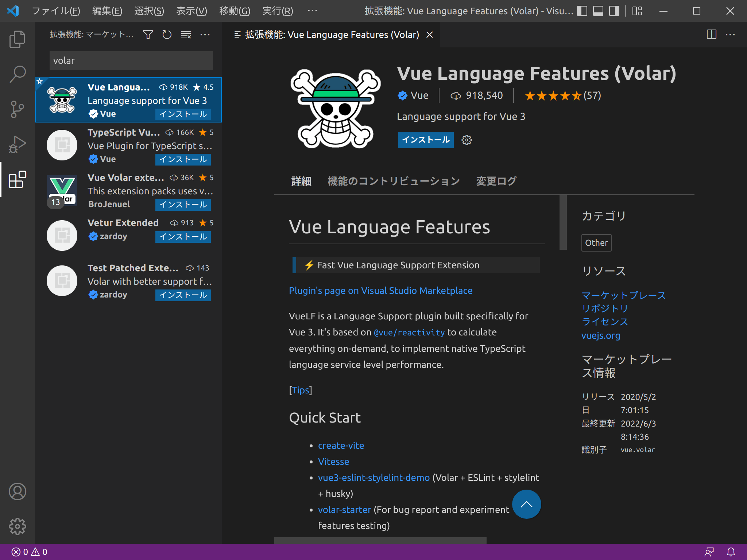
Task: Open the Extensions view icon
Action: [17, 179]
